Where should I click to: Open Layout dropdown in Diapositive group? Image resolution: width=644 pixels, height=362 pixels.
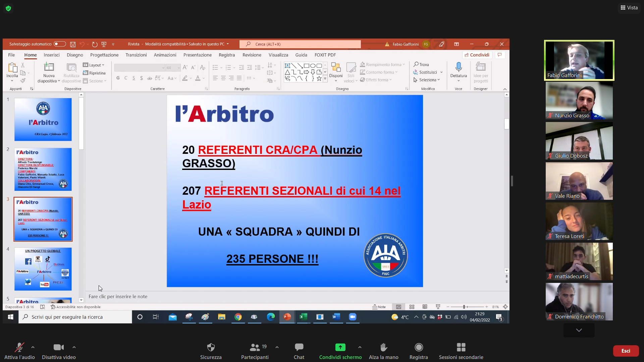(94, 65)
